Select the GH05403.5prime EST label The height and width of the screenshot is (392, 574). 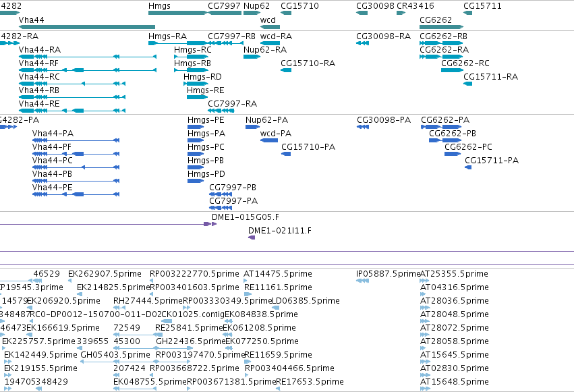coord(115,355)
